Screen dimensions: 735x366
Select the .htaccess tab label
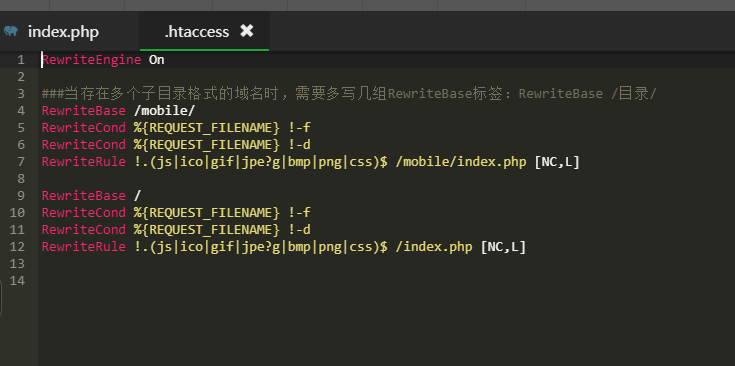coord(197,32)
